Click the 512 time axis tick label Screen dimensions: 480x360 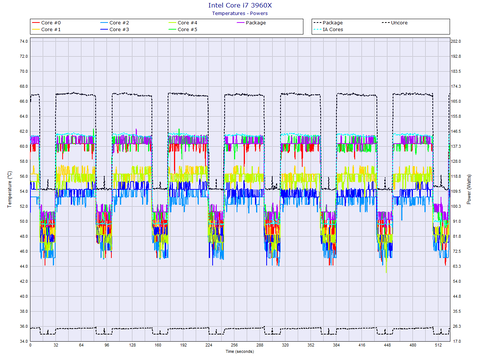click(438, 345)
